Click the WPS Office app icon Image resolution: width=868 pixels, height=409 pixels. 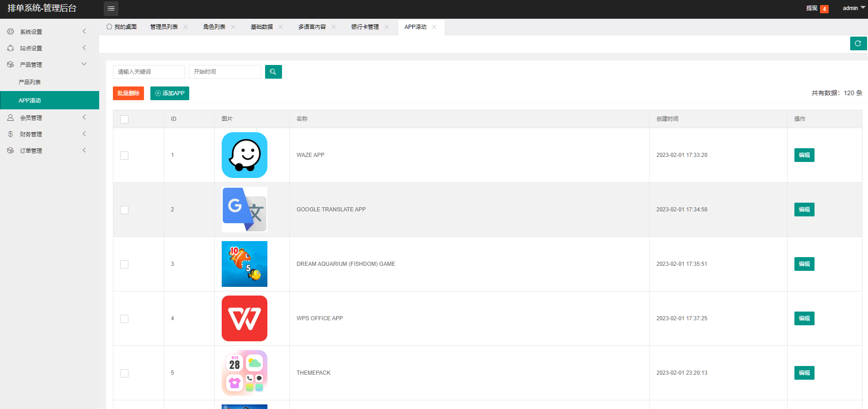245,318
